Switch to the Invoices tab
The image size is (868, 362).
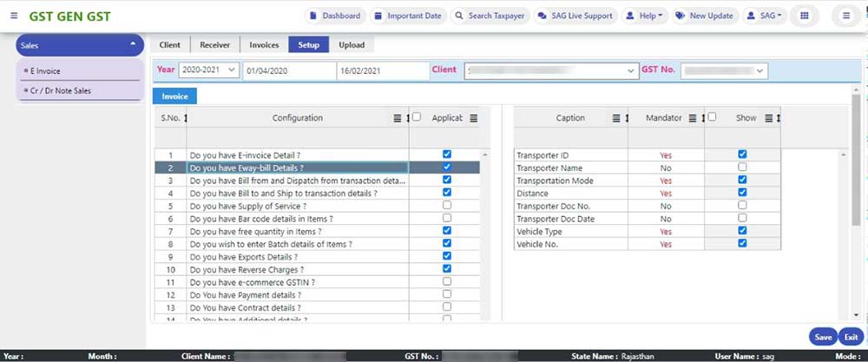click(x=264, y=44)
